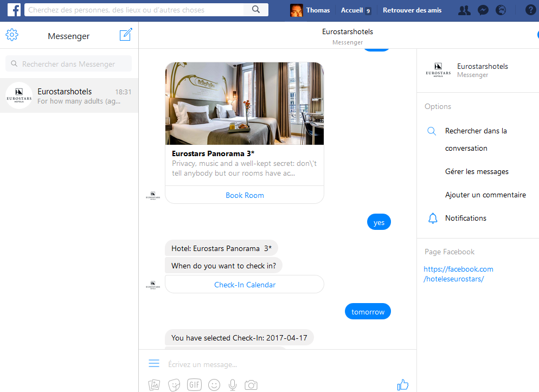Send a thumbs-up like
The height and width of the screenshot is (392, 539).
(403, 385)
